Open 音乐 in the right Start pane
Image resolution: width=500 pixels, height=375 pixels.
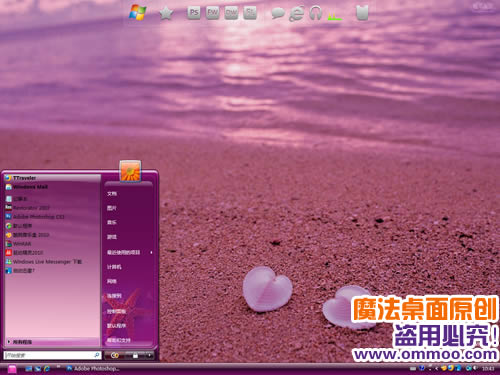click(112, 222)
